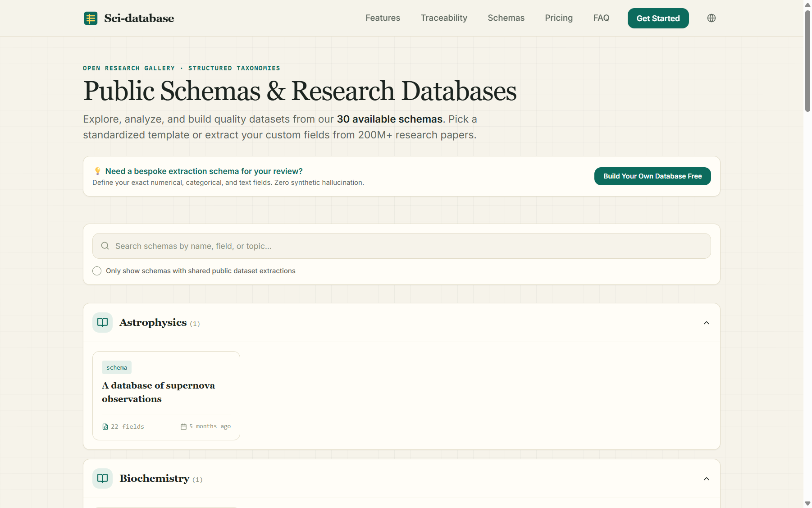The image size is (812, 508).
Task: Open the supernova observations schema card
Action: (x=166, y=396)
